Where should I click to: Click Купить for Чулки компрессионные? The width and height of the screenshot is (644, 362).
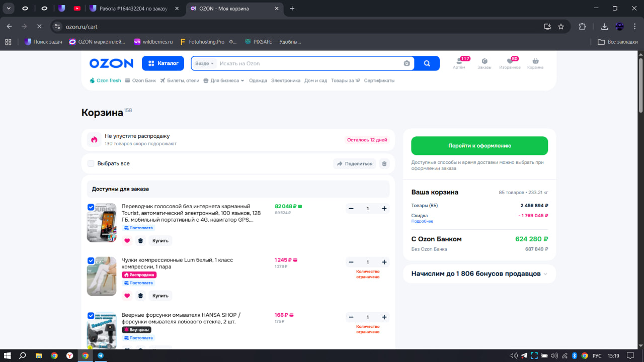tap(160, 296)
